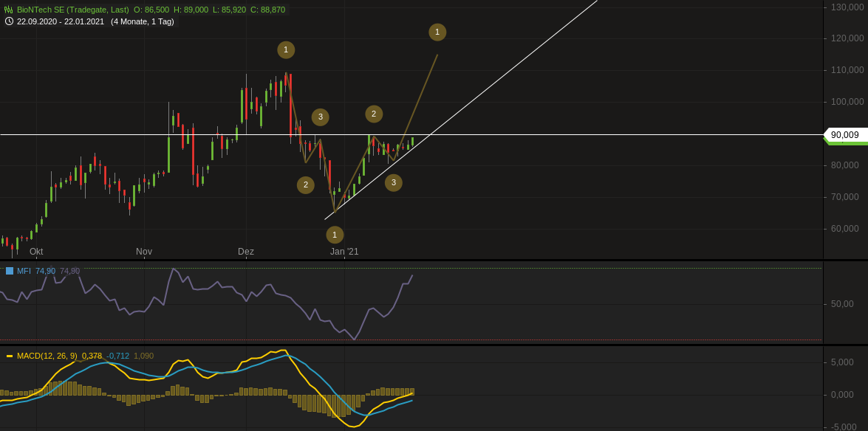
Task: Click the high value 'H: 89,000'
Action: tap(191, 10)
